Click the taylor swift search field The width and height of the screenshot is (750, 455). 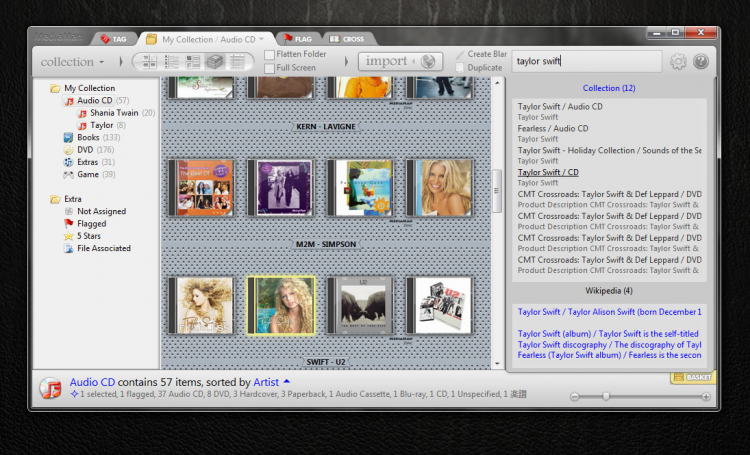pyautogui.click(x=587, y=61)
